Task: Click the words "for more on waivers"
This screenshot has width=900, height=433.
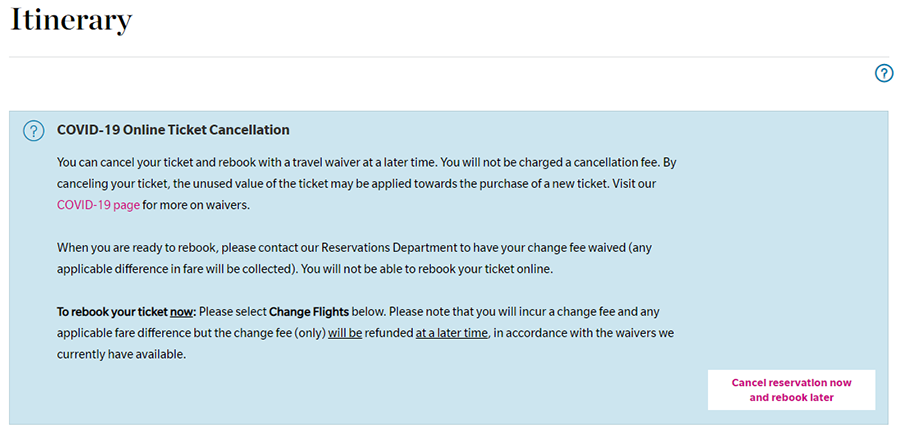Action: (196, 205)
